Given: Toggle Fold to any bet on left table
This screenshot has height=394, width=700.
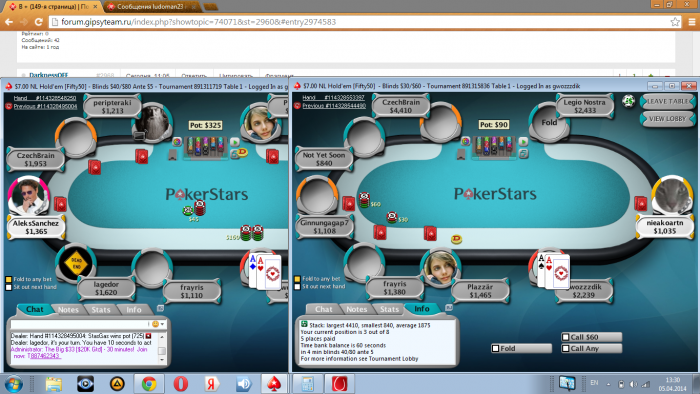Looking at the screenshot, I should (8, 279).
